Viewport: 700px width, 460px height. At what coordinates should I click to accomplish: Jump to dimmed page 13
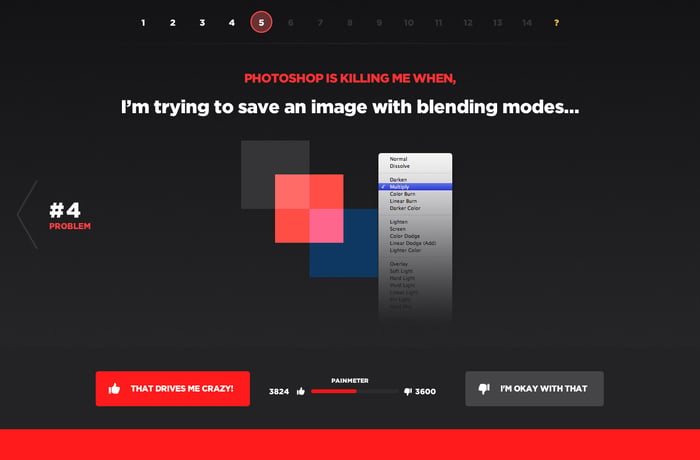(x=497, y=23)
